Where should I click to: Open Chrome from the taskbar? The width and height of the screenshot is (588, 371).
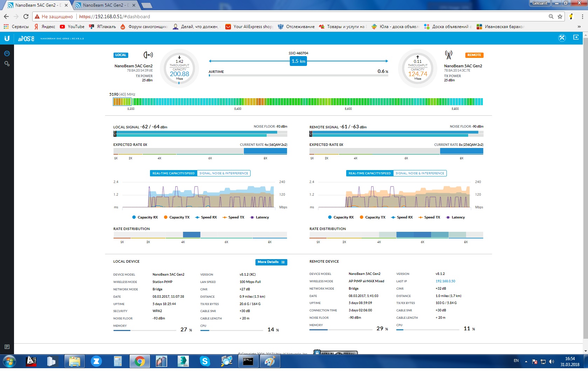(139, 361)
